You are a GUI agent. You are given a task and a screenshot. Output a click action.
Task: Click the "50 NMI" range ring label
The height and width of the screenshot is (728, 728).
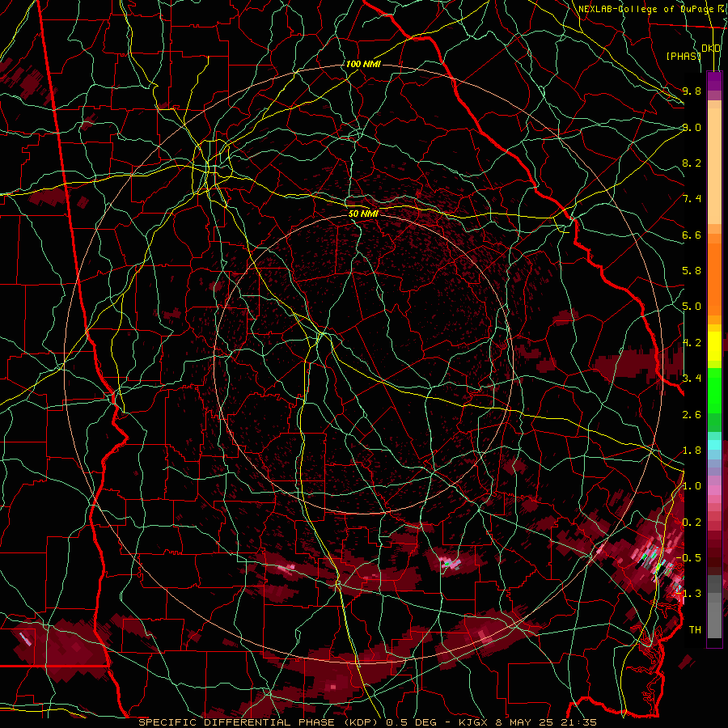coord(363,214)
